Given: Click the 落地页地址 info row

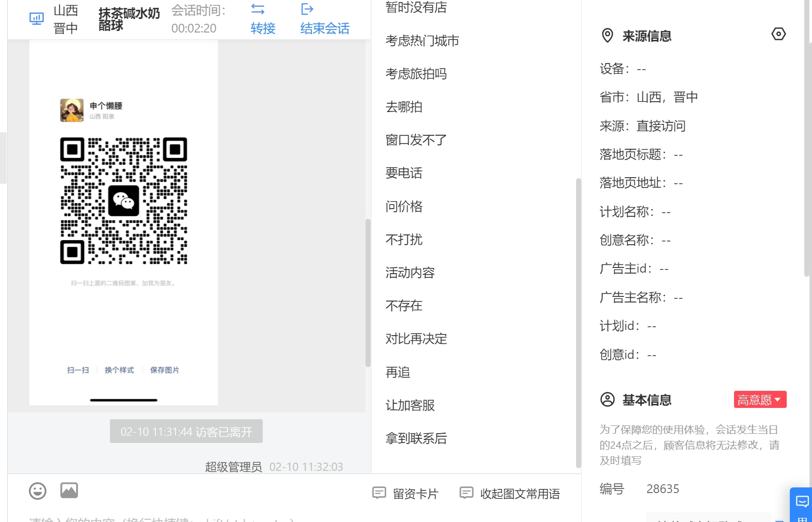Looking at the screenshot, I should tap(641, 183).
